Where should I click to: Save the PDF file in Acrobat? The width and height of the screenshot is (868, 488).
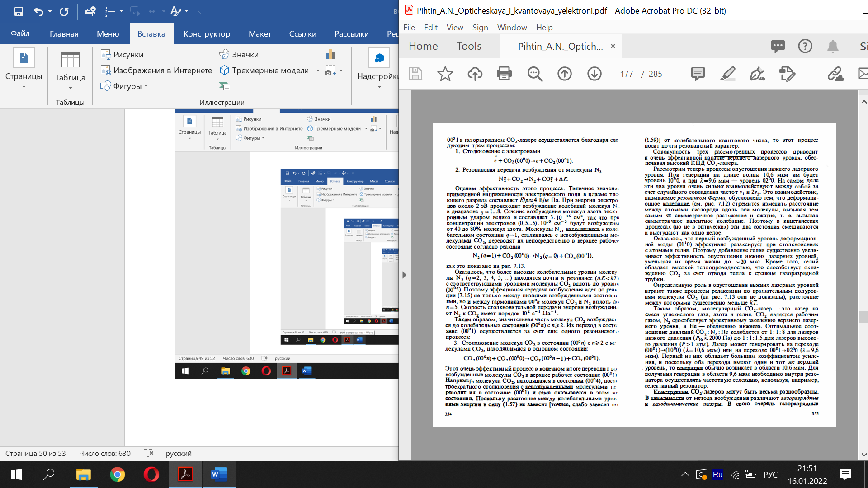point(415,74)
